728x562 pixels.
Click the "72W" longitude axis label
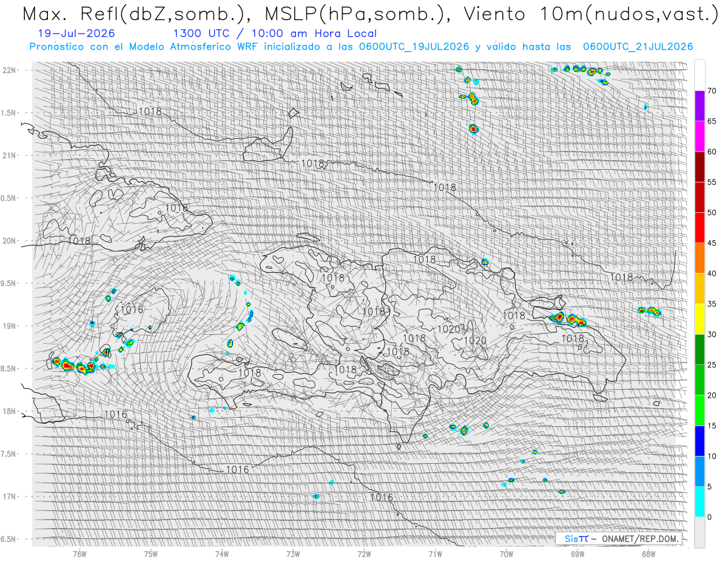pos(364,554)
